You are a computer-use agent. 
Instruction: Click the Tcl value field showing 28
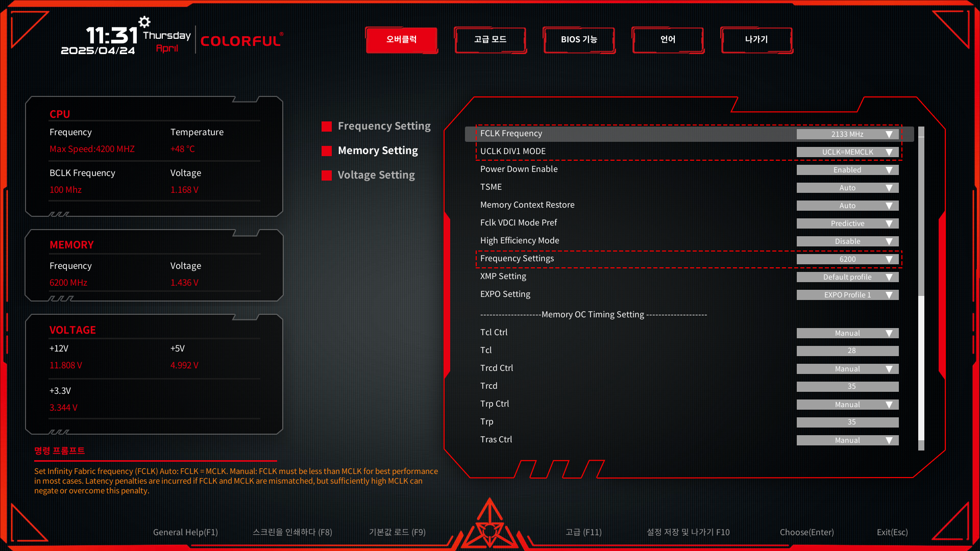pos(847,351)
